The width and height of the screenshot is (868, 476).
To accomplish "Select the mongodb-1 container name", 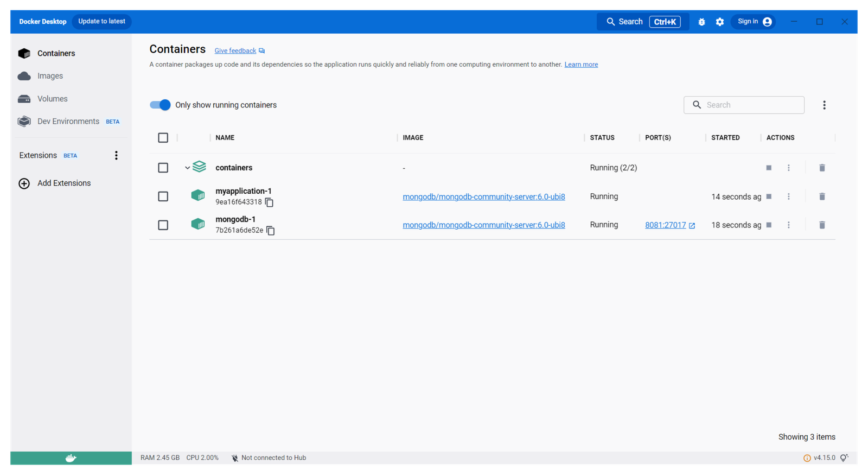I will pyautogui.click(x=235, y=219).
